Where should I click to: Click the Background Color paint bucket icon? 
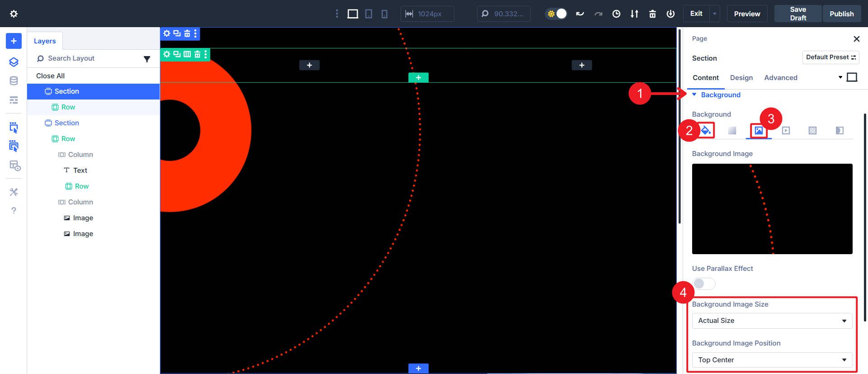[706, 131]
